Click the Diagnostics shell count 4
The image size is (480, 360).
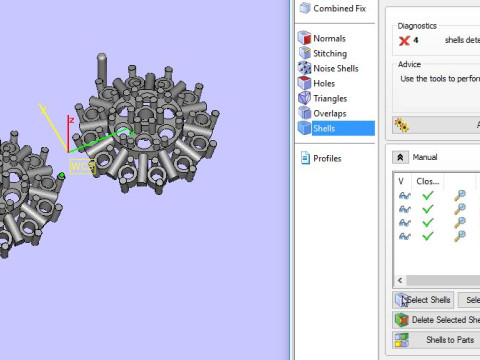coord(416,40)
